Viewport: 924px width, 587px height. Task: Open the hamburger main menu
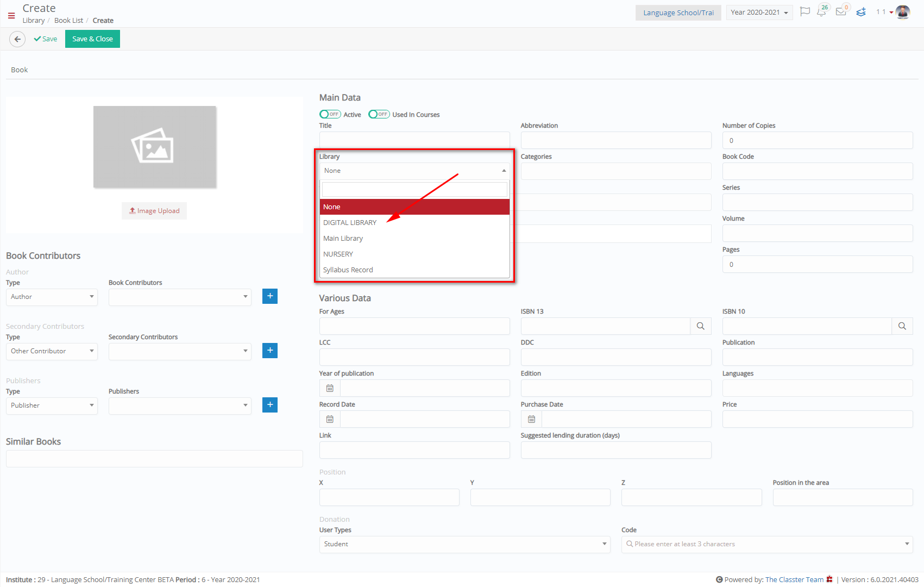pos(11,16)
